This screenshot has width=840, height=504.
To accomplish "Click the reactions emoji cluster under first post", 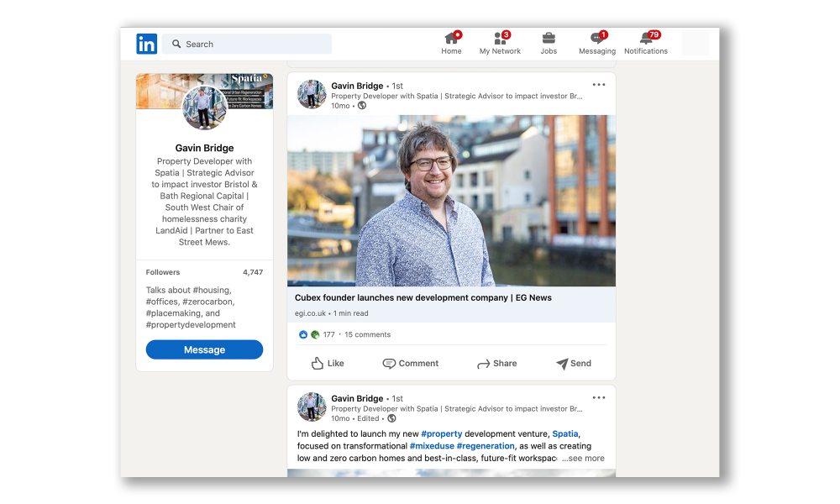I will pyautogui.click(x=308, y=333).
